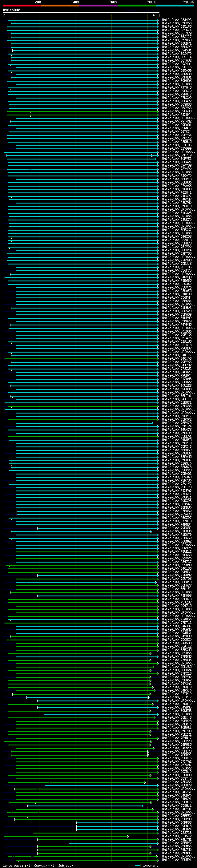Select the UniRef100_A9S4A4 label
This screenshot has height=868, width=197.
point(177,64)
